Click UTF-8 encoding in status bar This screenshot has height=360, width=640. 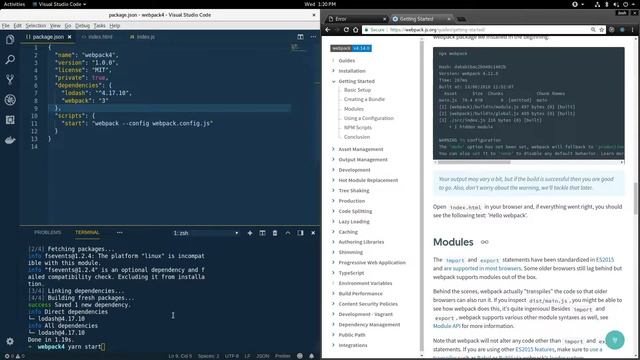(x=232, y=356)
